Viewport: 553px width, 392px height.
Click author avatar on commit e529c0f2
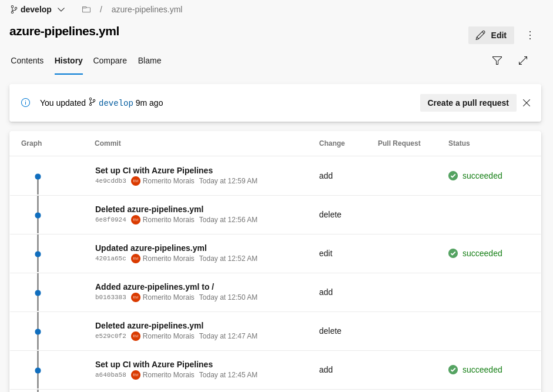coord(136,336)
